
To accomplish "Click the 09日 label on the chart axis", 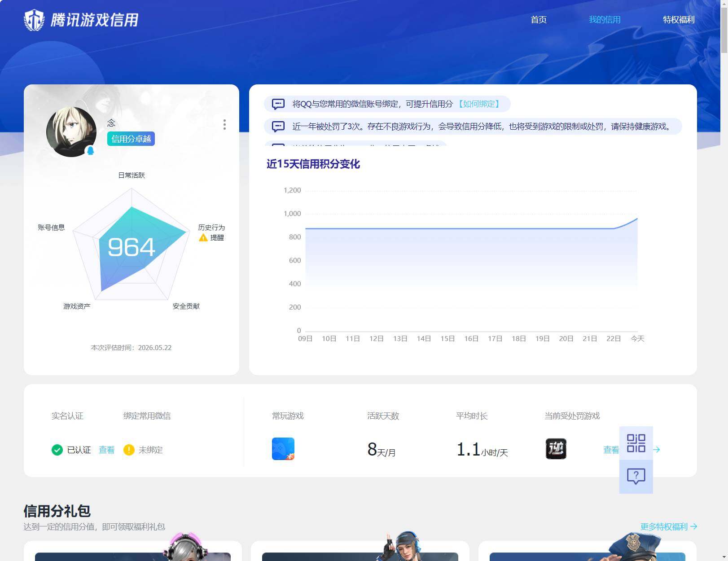I will pos(305,338).
